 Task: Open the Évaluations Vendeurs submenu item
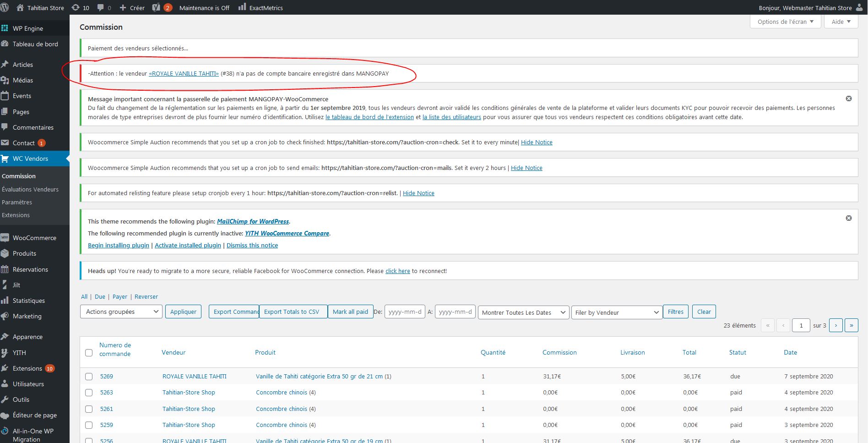tap(30, 189)
